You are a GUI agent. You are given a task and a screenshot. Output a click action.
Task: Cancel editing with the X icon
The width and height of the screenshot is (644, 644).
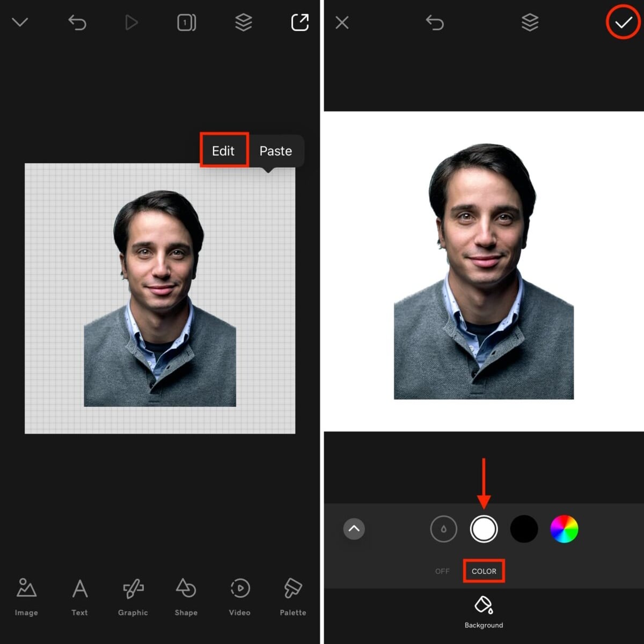point(342,23)
